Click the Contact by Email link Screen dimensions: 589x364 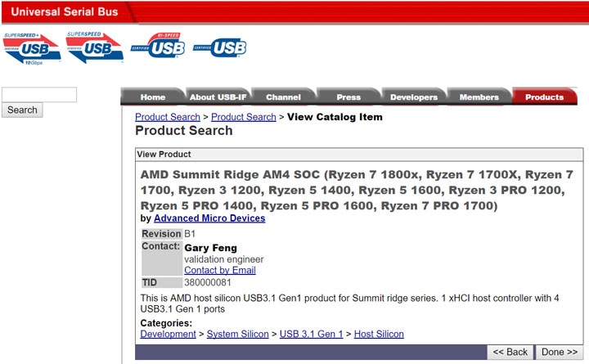[x=220, y=270]
